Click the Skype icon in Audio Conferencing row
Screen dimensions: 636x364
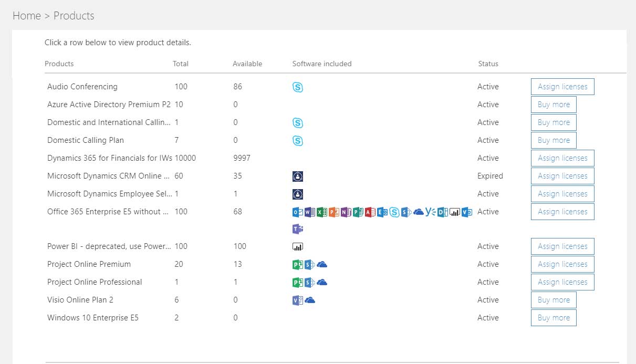[298, 87]
